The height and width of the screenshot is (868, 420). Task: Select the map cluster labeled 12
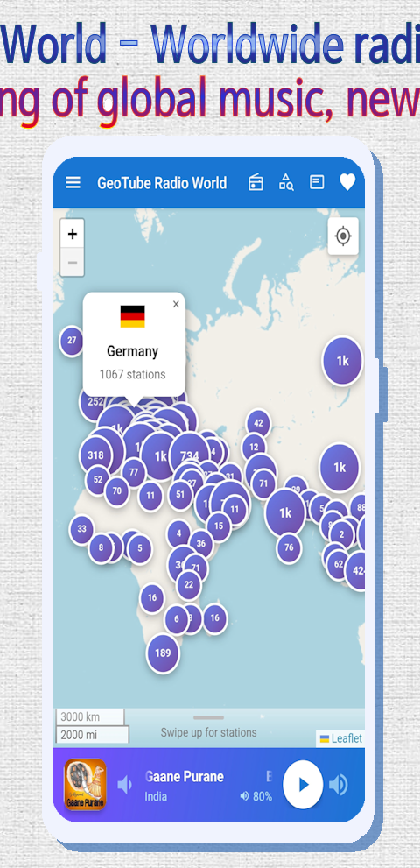tap(254, 448)
